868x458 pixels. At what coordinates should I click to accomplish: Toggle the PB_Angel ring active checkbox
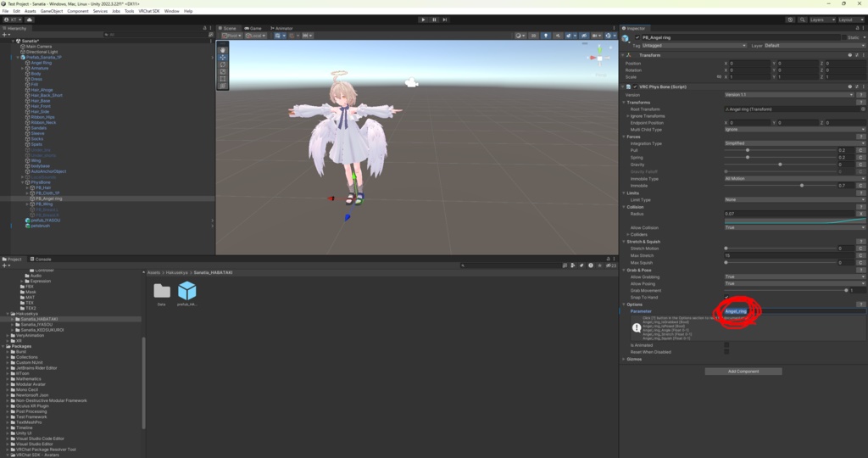tap(637, 37)
